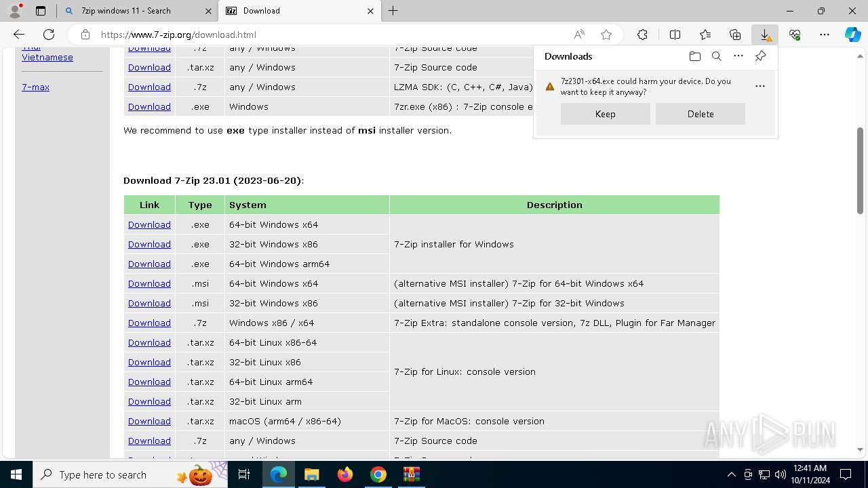Download .tar.xz for 64-bit Linux arm64
The height and width of the screenshot is (488, 868).
click(x=149, y=382)
